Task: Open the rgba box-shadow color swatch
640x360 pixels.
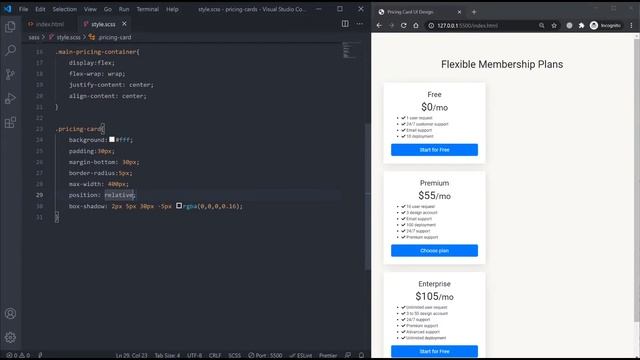Action: pos(179,206)
